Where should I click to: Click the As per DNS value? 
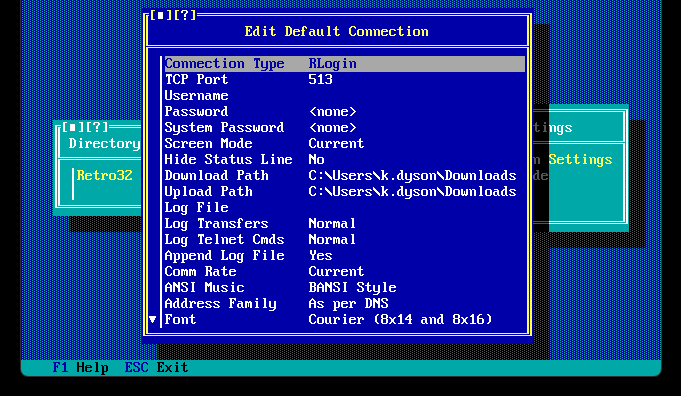[349, 304]
